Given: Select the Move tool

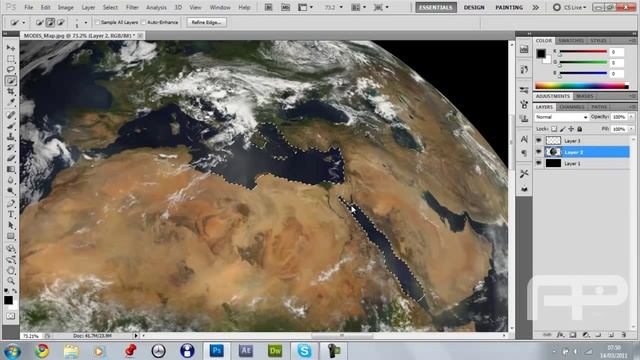Looking at the screenshot, I should pyautogui.click(x=11, y=48).
